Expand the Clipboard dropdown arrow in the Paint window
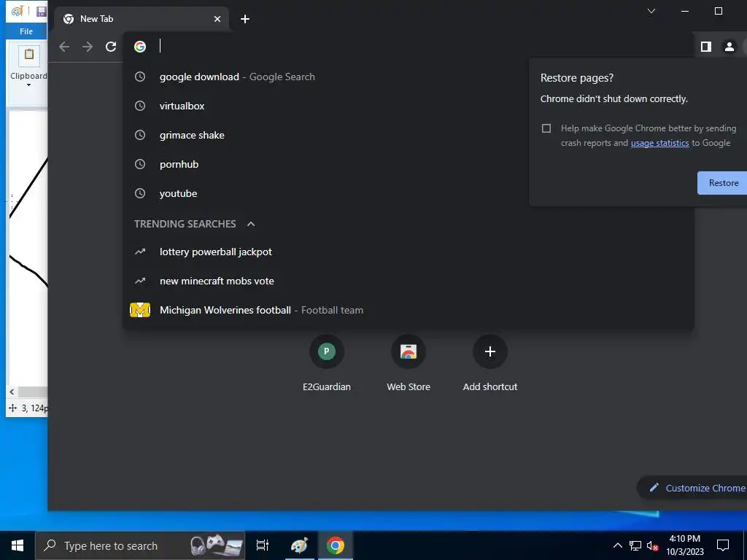747x560 pixels. coord(28,85)
